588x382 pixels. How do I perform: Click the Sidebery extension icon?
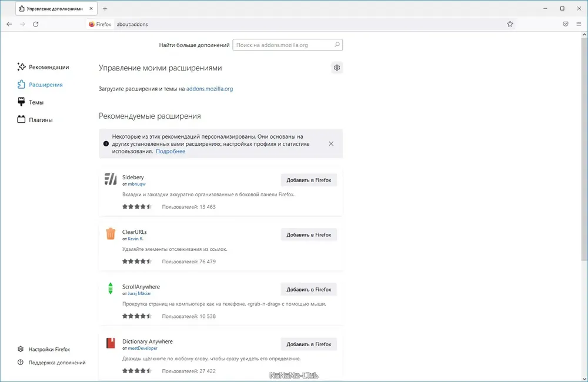pyautogui.click(x=111, y=179)
